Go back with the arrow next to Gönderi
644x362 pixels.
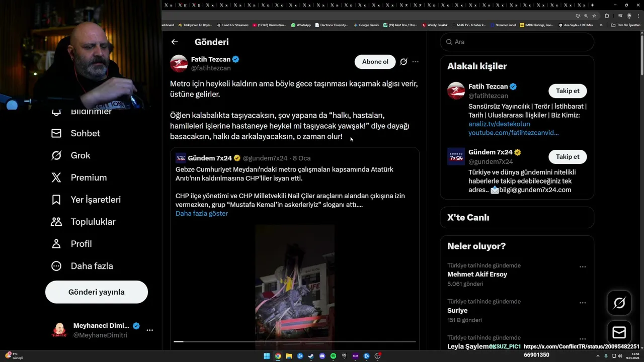(175, 42)
